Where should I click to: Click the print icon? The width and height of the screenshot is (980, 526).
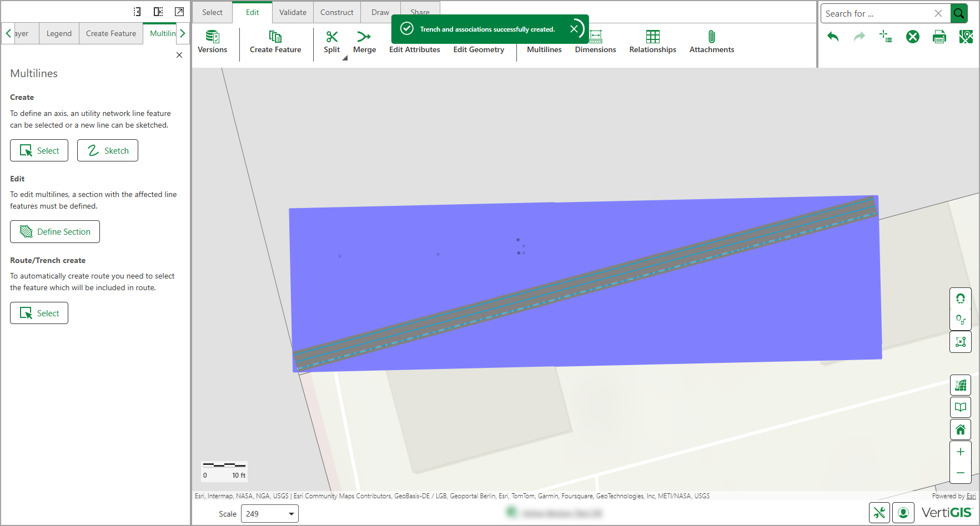(x=939, y=37)
